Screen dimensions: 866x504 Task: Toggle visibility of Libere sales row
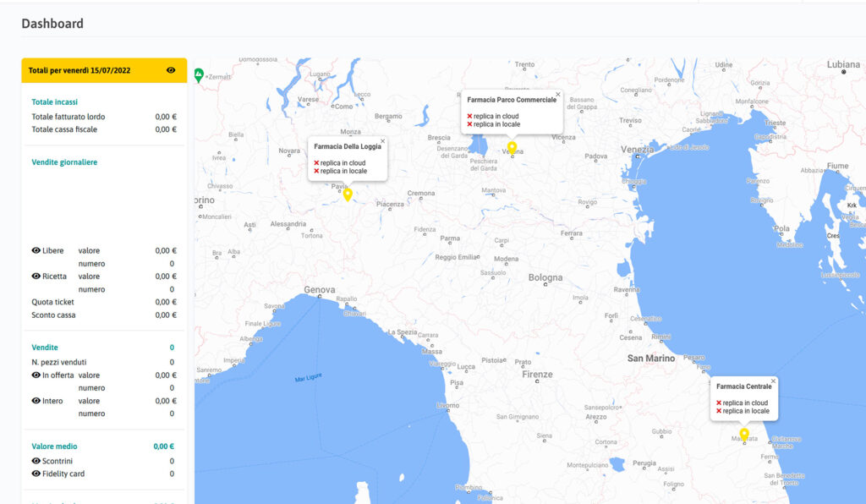[x=36, y=251]
